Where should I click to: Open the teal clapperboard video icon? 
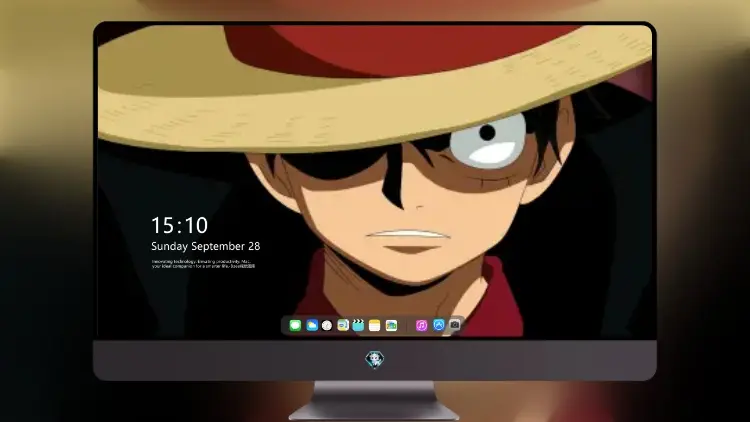point(358,325)
